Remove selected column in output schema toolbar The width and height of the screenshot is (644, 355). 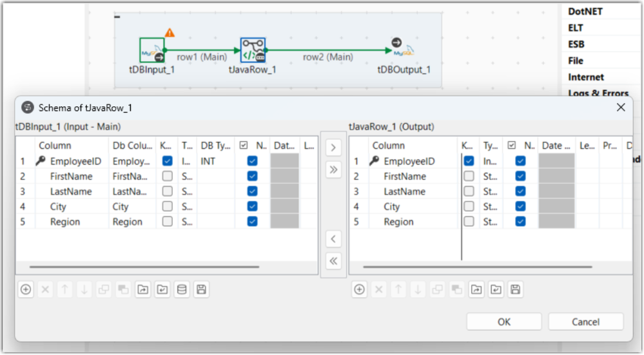pos(378,290)
